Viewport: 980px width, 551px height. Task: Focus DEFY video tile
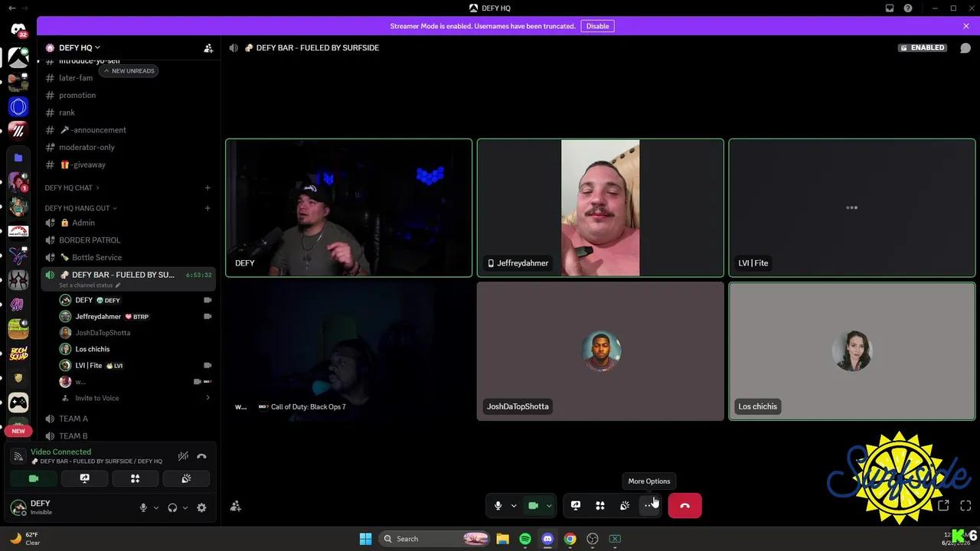point(348,207)
